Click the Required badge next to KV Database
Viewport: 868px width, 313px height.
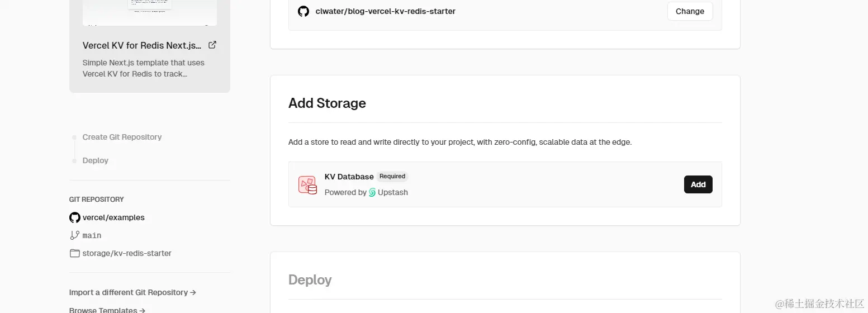(x=392, y=177)
